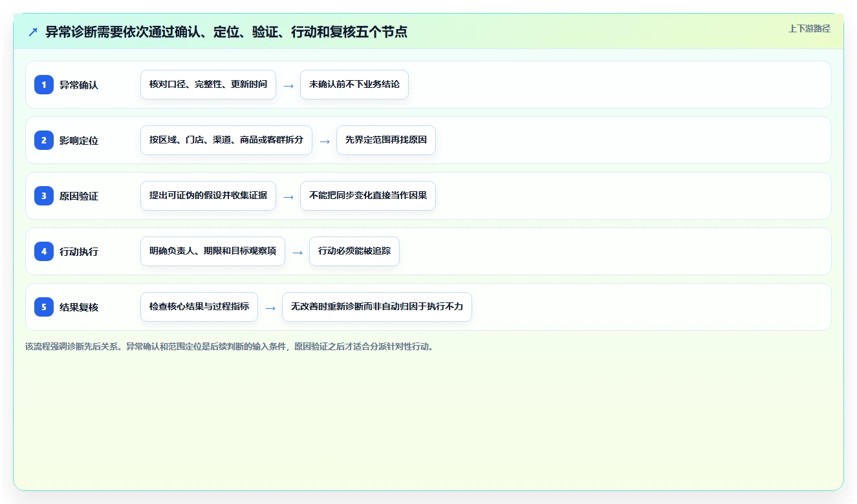Click step badge number 1

click(x=44, y=85)
